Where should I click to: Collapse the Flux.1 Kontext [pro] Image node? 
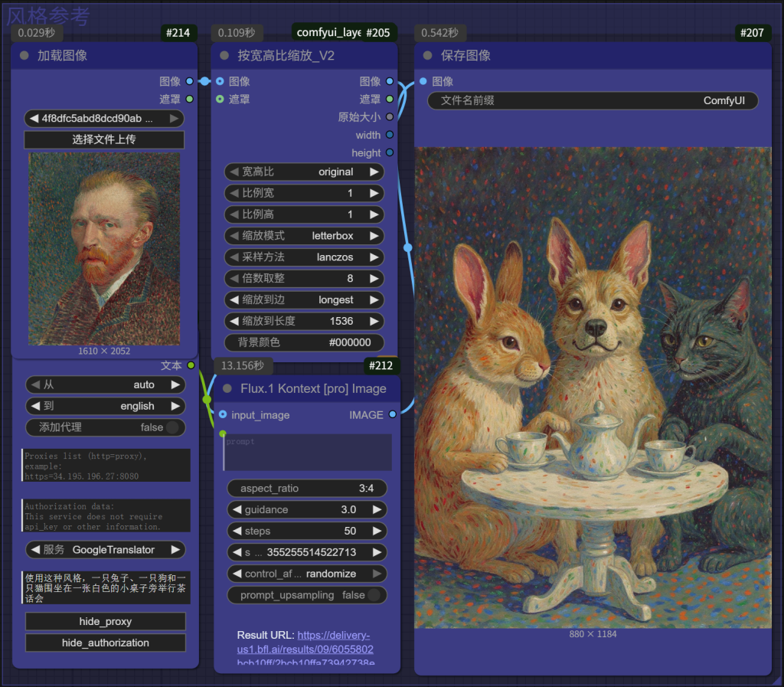click(x=227, y=389)
